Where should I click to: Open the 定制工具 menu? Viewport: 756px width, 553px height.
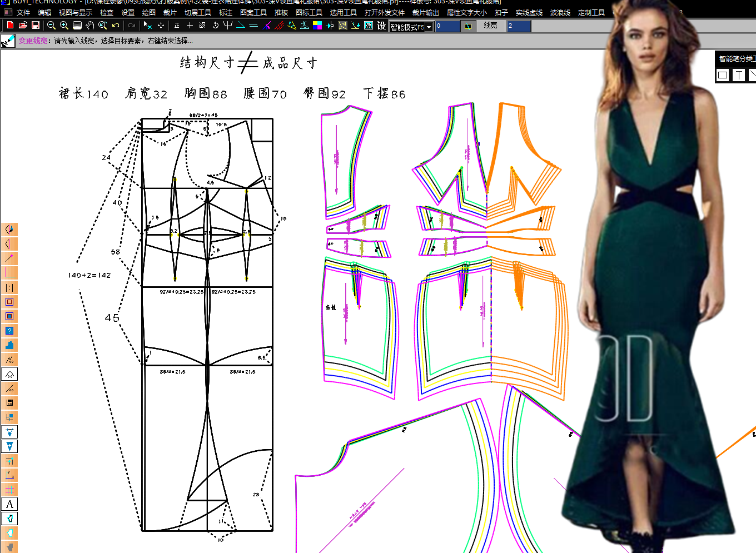tap(591, 12)
